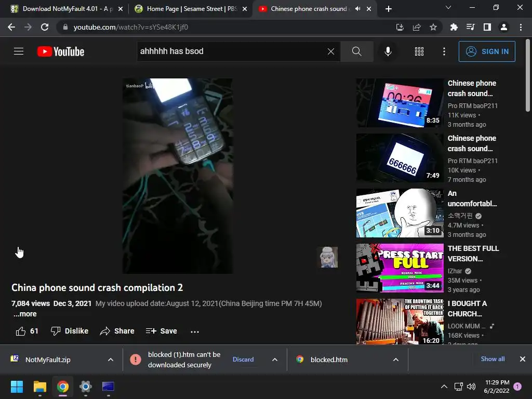Open clock and date 11:29 PM
Screen dimensions: 532x399
coord(497,387)
